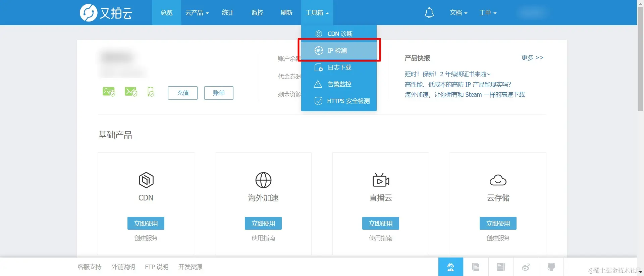Open the 高防 IP 产品 news link
This screenshot has height=276, width=644.
(458, 85)
